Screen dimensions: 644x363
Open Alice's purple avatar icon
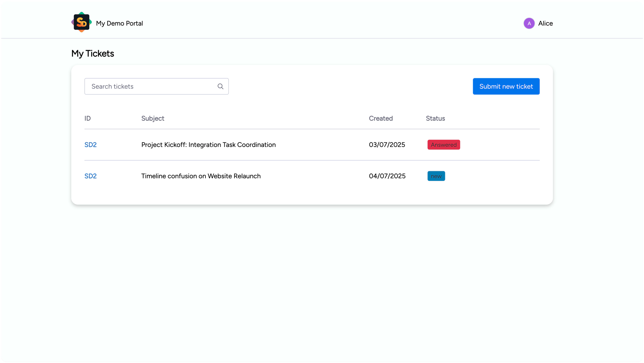click(x=529, y=23)
